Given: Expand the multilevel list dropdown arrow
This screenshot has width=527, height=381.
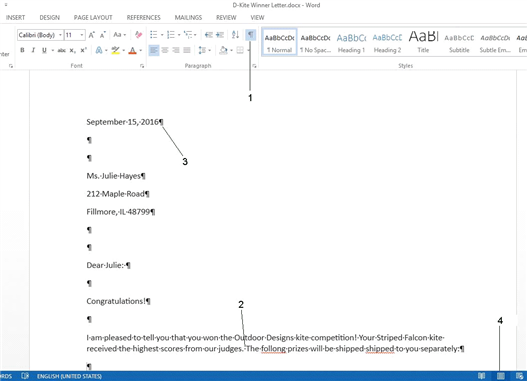Looking at the screenshot, I should tap(195, 35).
